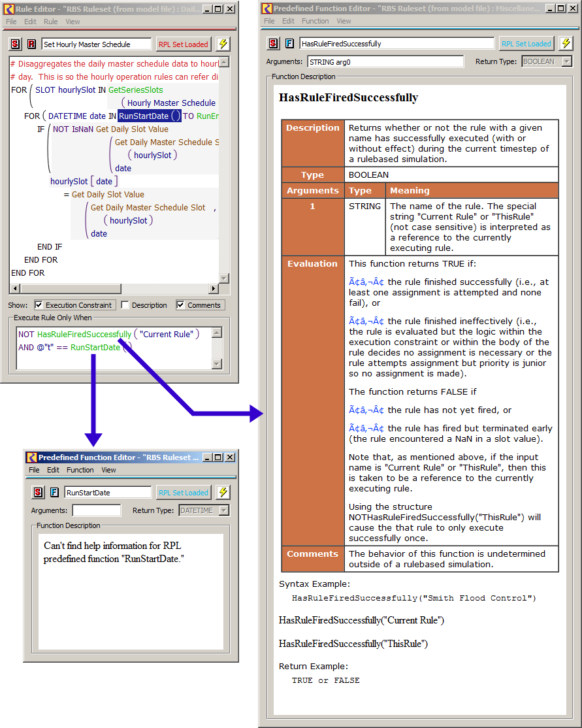This screenshot has width=582, height=728.
Task: Click right arrow of rule body horizontal scrollbar
Action: click(214, 288)
